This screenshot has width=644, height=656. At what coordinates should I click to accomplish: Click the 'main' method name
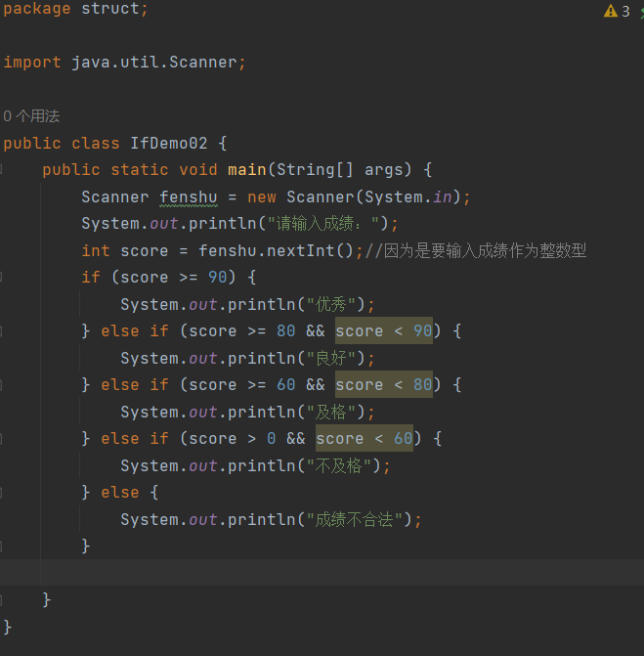246,170
